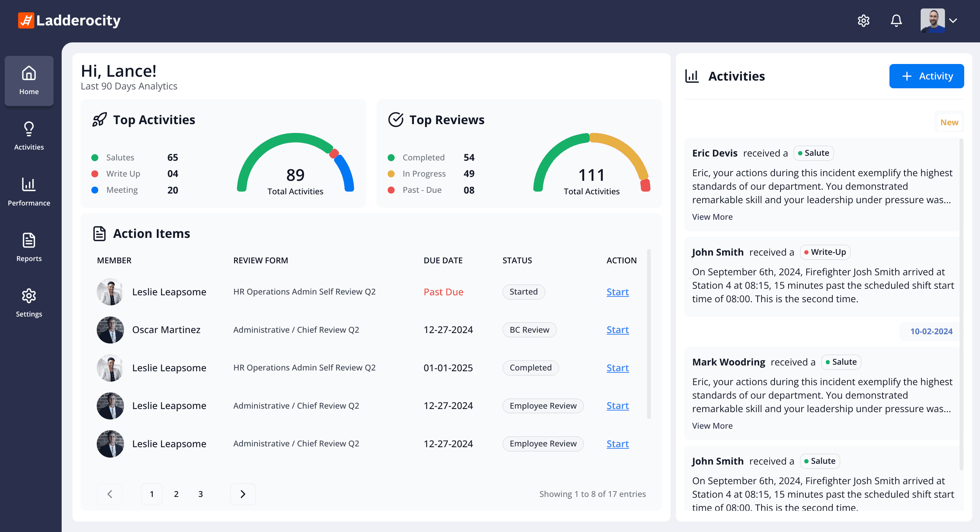Open Reports document in sidebar
The image size is (980, 532).
pos(29,247)
